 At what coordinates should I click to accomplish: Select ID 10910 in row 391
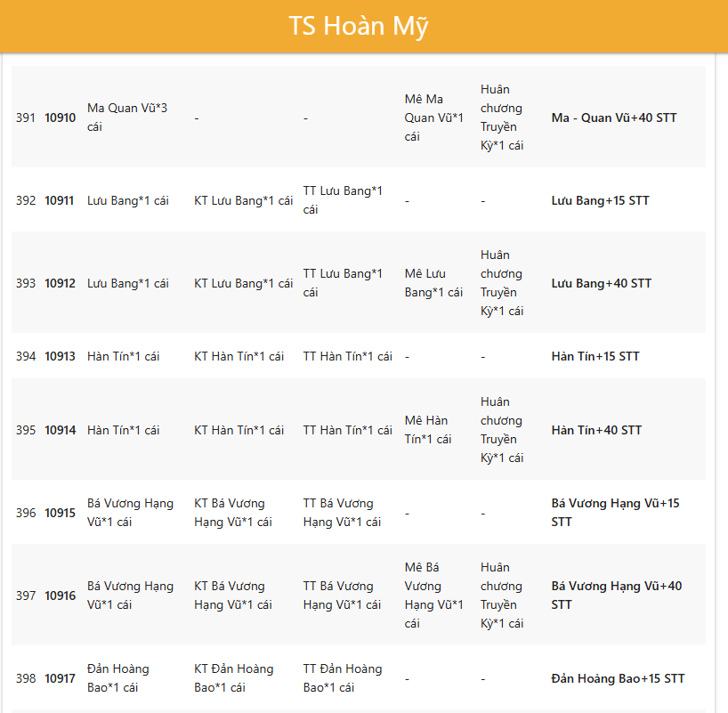click(x=61, y=117)
